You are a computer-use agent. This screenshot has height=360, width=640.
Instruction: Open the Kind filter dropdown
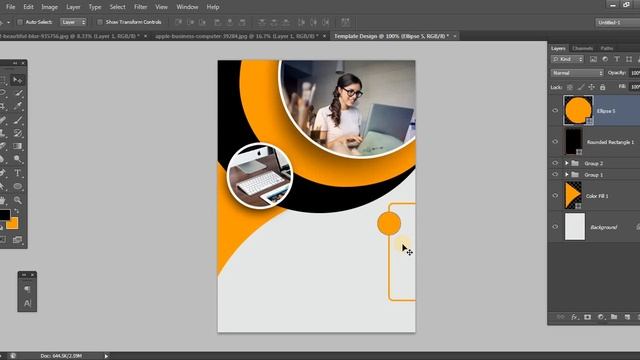point(567,60)
